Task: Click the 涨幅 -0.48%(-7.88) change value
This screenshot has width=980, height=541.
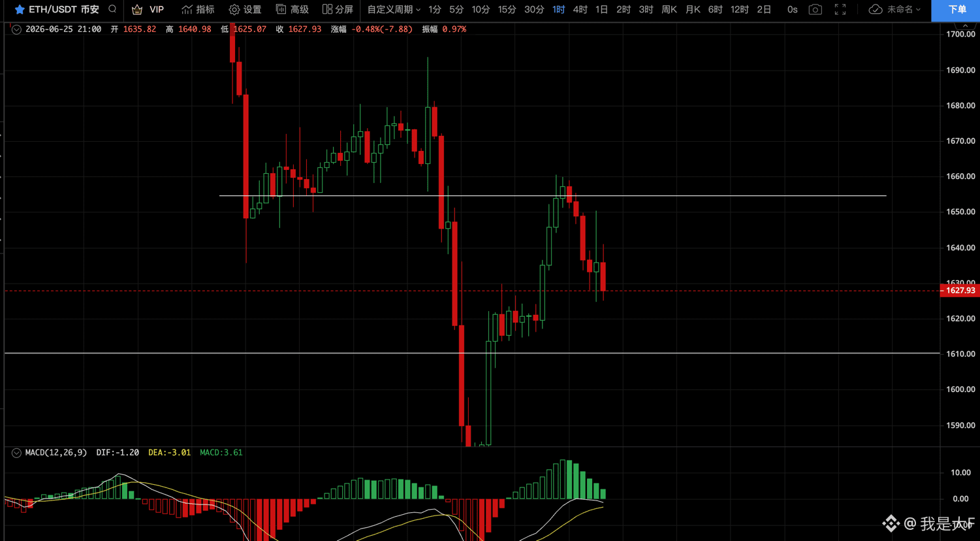Action: tap(371, 29)
